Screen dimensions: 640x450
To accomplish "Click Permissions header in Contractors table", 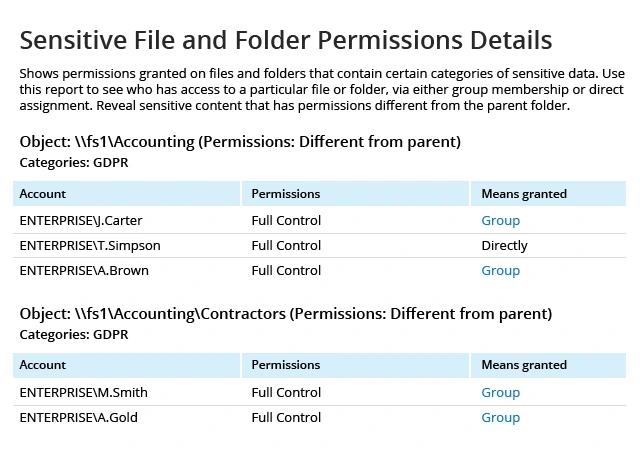I will (356, 365).
